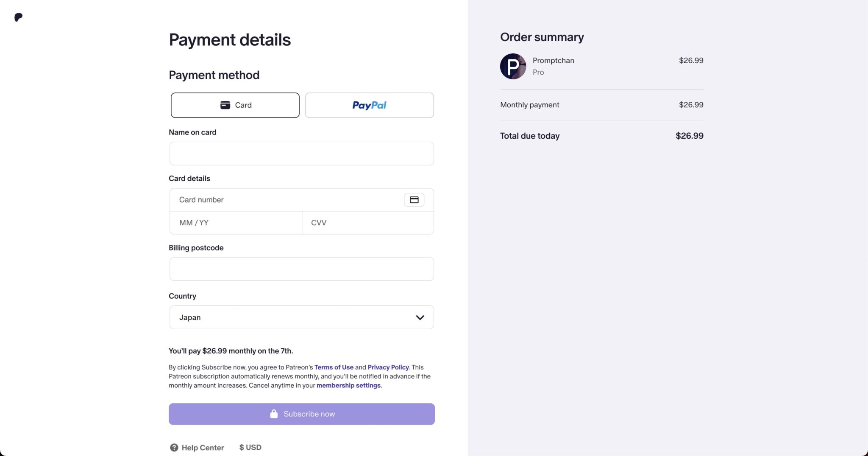This screenshot has height=456, width=868.
Task: Expand the Country dropdown chevron
Action: [x=420, y=317]
